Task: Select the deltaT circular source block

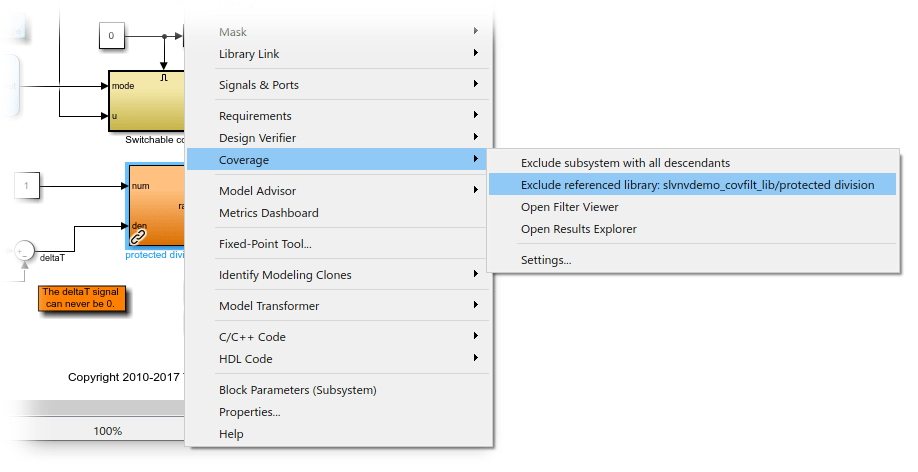Action: 24,250
